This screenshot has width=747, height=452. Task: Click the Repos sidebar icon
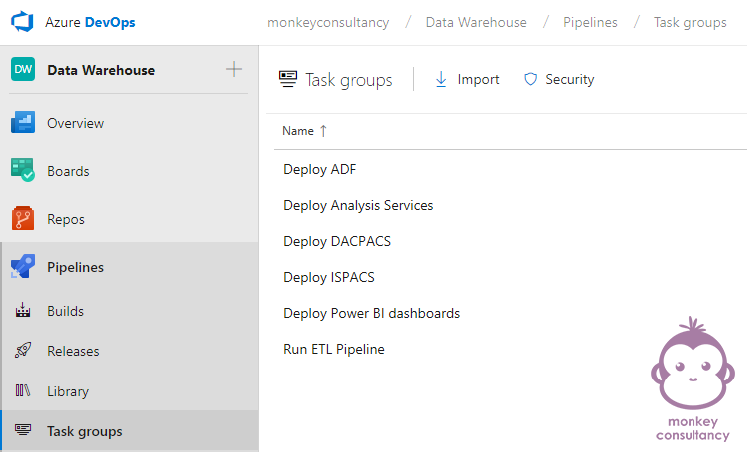(23, 219)
